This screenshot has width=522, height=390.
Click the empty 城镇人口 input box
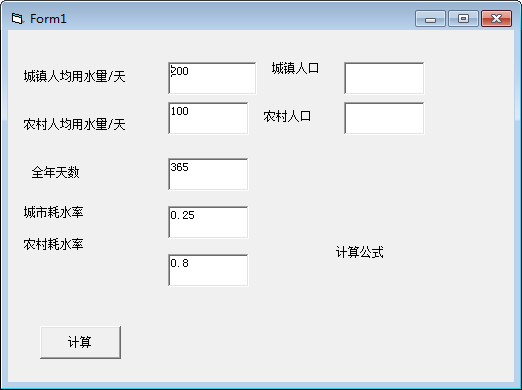pyautogui.click(x=384, y=78)
